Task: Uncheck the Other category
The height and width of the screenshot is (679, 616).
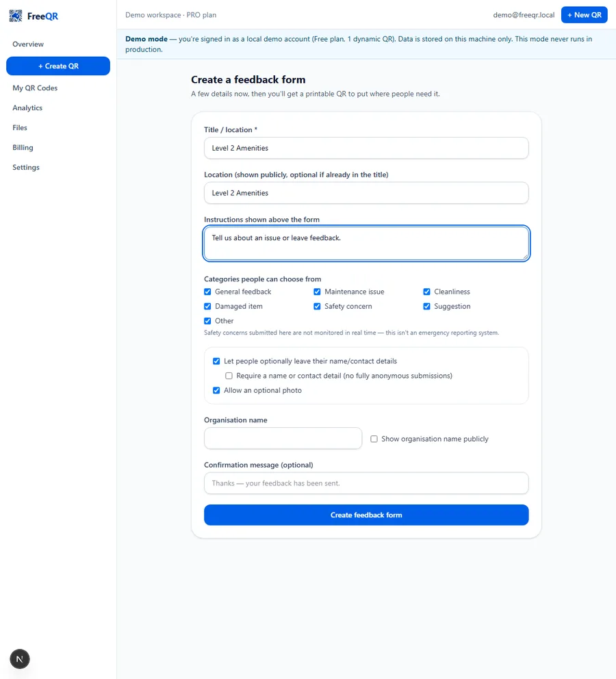Action: (208, 321)
